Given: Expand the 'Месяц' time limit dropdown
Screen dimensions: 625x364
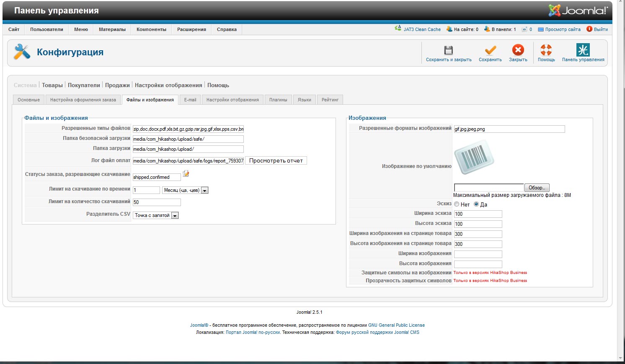Looking at the screenshot, I should click(x=204, y=191).
